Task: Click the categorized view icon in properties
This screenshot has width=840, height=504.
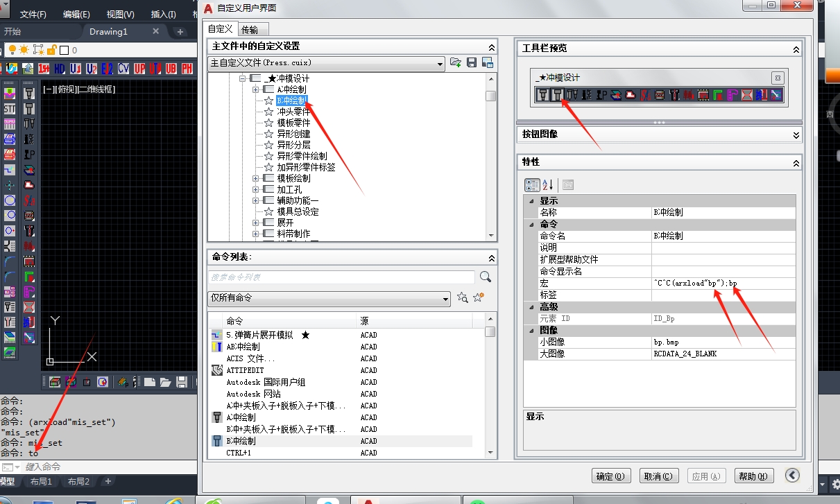Action: click(x=532, y=185)
